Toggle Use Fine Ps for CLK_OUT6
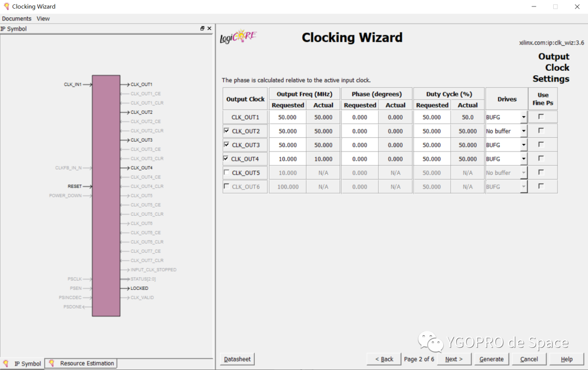Screen dimensions: 588x370 pyautogui.click(x=541, y=186)
